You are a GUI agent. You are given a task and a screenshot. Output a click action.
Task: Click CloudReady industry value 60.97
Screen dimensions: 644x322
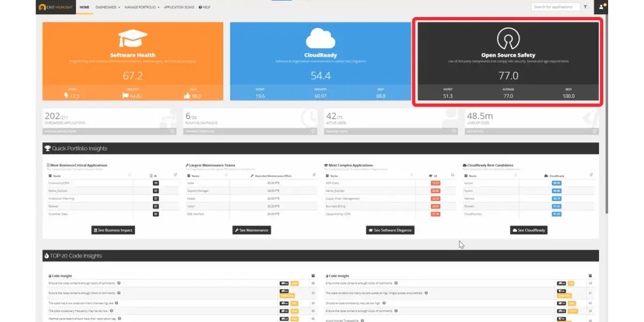[x=320, y=96]
